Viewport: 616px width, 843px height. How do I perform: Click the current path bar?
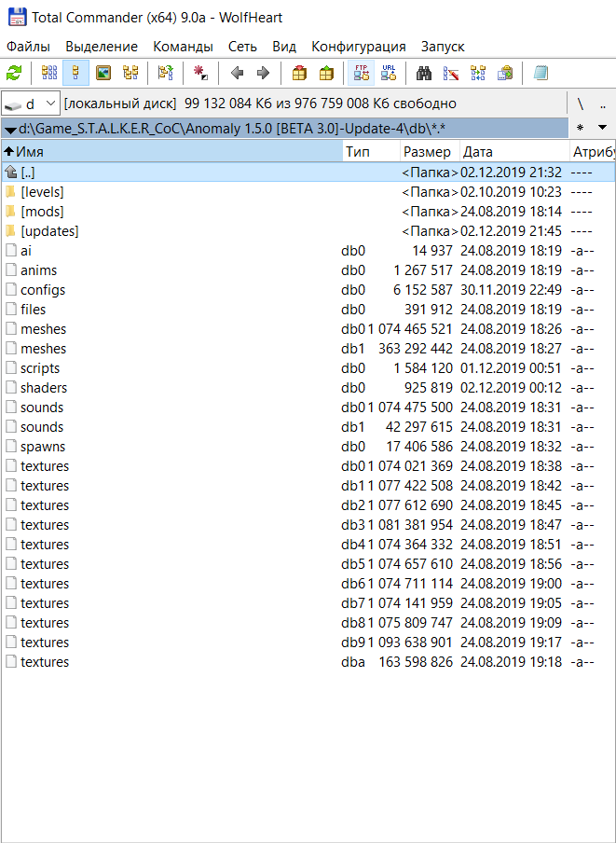pos(284,129)
